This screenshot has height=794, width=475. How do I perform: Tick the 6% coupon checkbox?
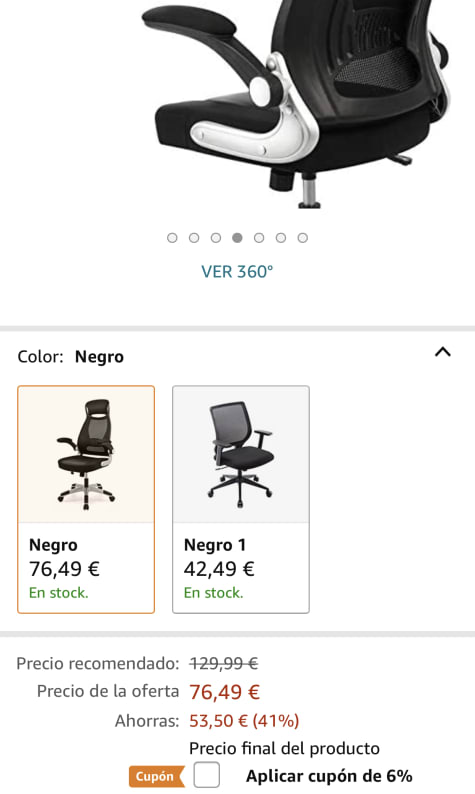pos(207,775)
